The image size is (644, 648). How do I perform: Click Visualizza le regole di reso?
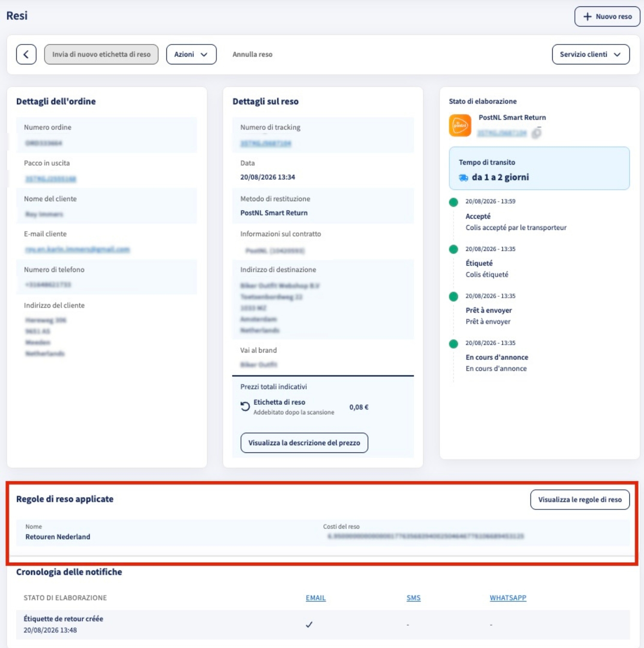580,500
